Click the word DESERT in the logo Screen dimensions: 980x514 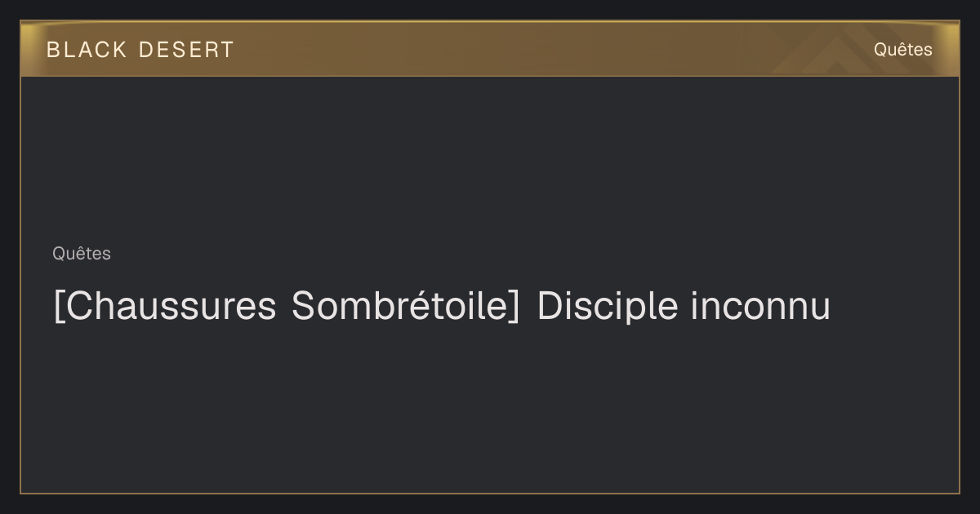coord(186,50)
